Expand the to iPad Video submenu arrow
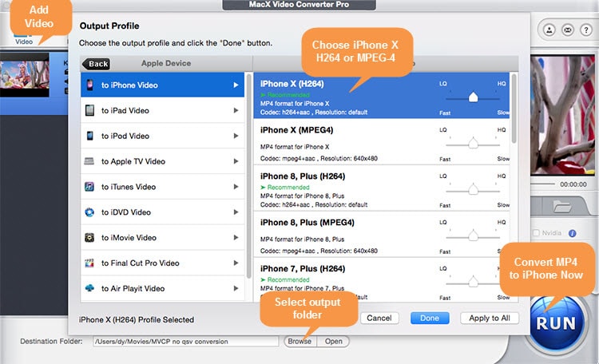The width and height of the screenshot is (599, 364). [x=236, y=110]
